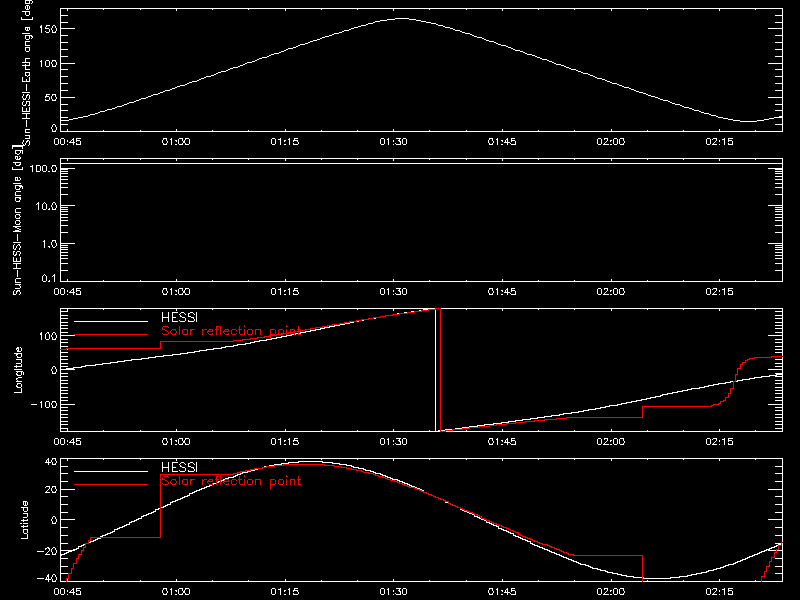
Task: Click the white HESSI legend line in Longitude panel
Action: pyautogui.click(x=111, y=321)
